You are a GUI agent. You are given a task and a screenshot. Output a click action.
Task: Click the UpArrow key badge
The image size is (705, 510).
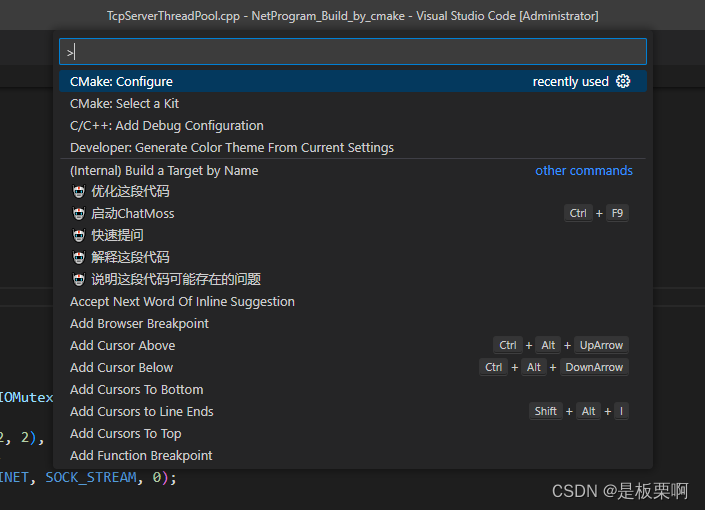pos(601,345)
